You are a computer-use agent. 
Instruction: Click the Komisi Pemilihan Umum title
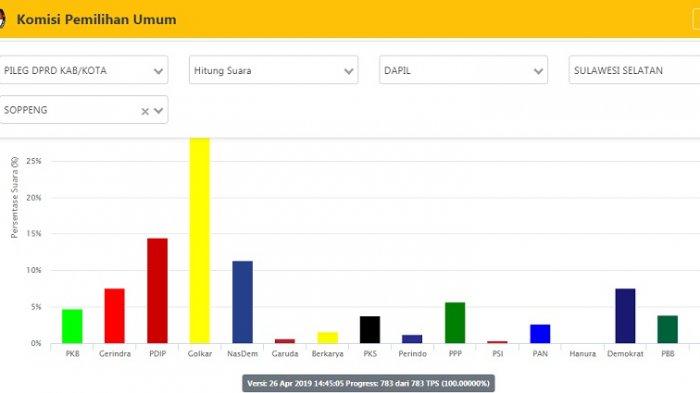[x=96, y=20]
